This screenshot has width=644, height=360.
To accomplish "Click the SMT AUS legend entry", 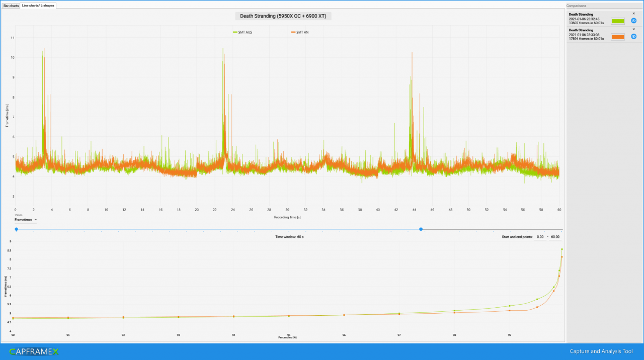I will [x=243, y=32].
